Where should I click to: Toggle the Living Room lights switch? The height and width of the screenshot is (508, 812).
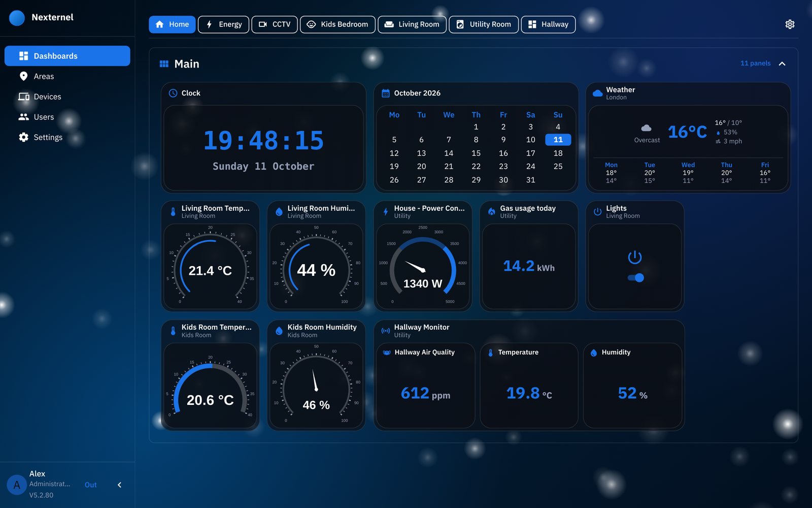pyautogui.click(x=635, y=278)
